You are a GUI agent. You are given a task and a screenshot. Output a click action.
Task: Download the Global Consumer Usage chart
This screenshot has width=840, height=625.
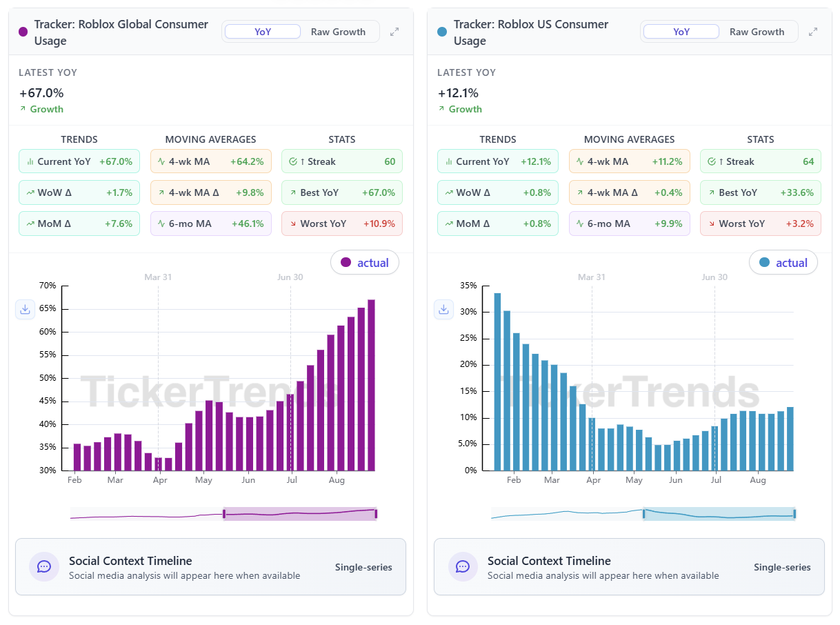coord(25,309)
